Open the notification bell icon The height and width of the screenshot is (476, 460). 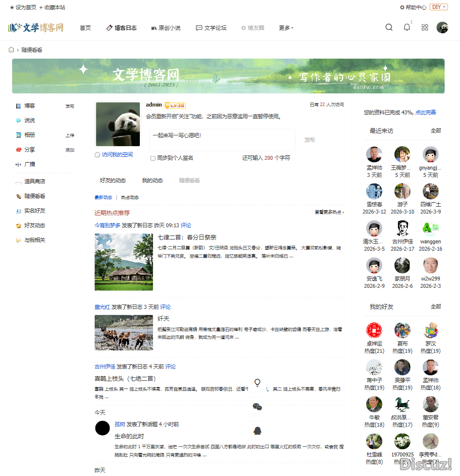coord(406,28)
